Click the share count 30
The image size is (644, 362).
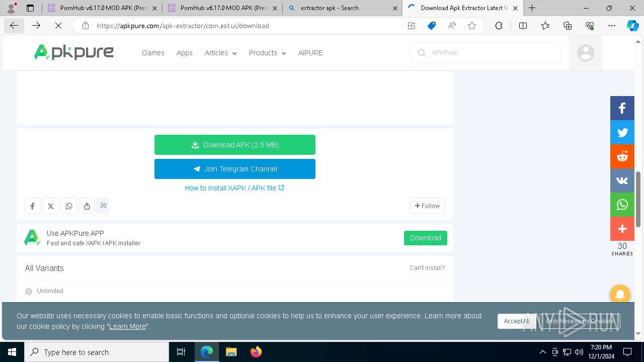tap(103, 206)
